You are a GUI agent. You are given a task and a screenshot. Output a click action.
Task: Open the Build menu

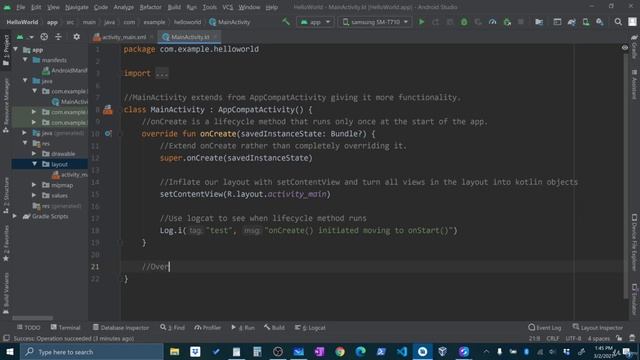tap(174, 7)
